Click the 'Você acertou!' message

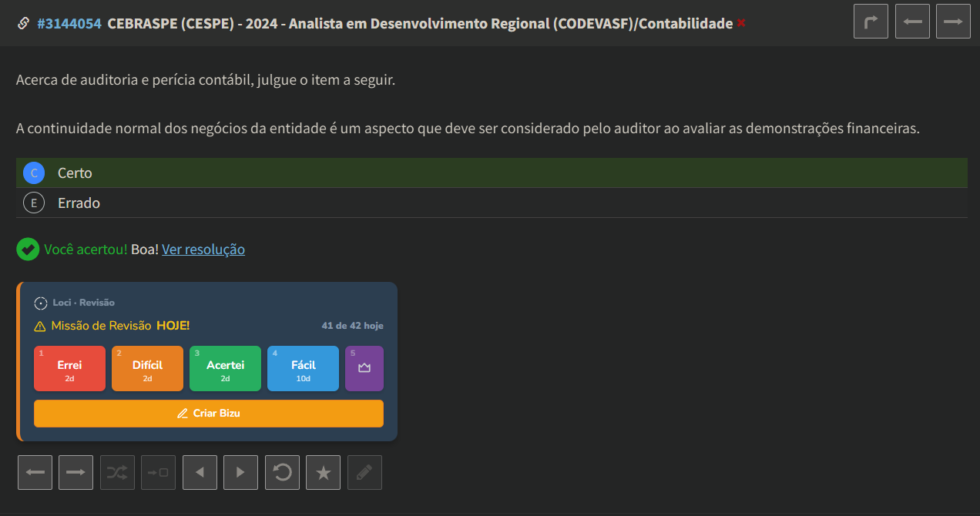click(86, 250)
